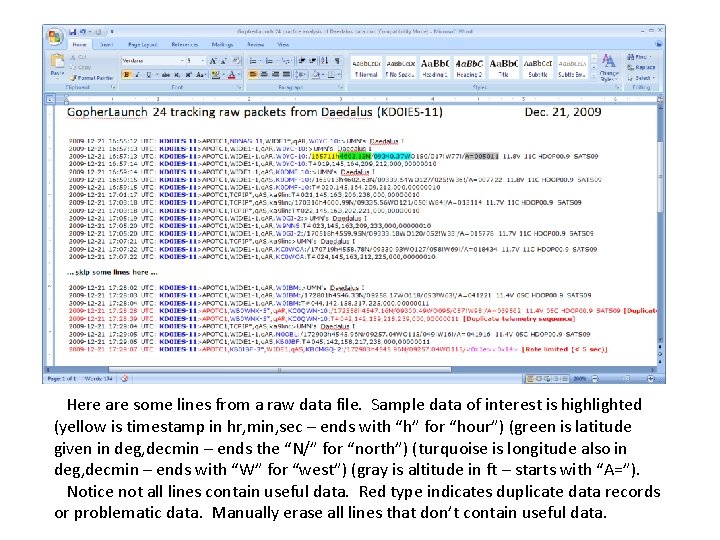Click the horizontal scrollbar thumb
This screenshot has width=720, height=540.
click(x=280, y=369)
